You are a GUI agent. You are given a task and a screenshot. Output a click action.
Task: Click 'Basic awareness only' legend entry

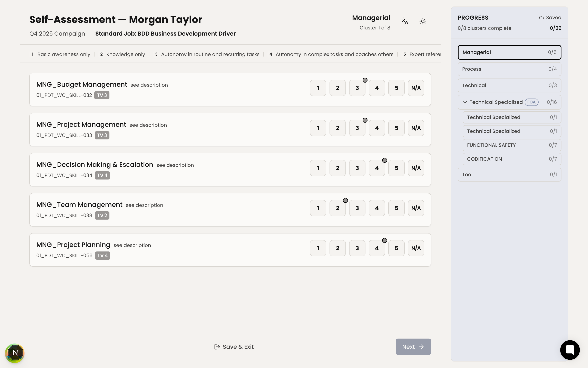click(64, 54)
